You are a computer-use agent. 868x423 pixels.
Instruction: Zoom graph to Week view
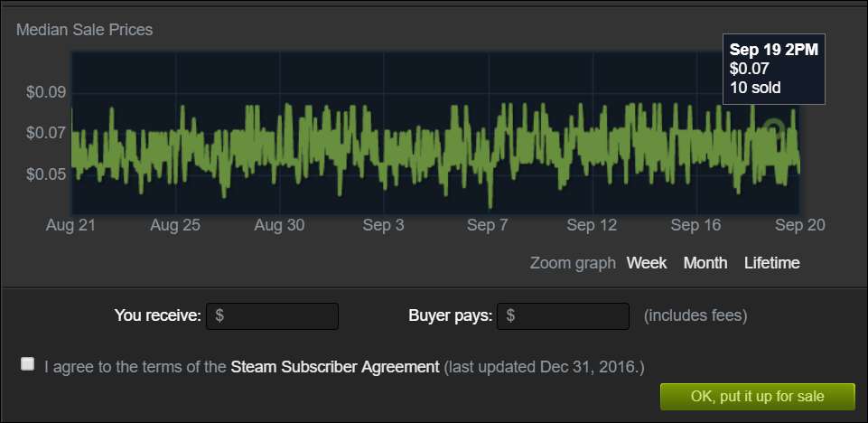647,263
